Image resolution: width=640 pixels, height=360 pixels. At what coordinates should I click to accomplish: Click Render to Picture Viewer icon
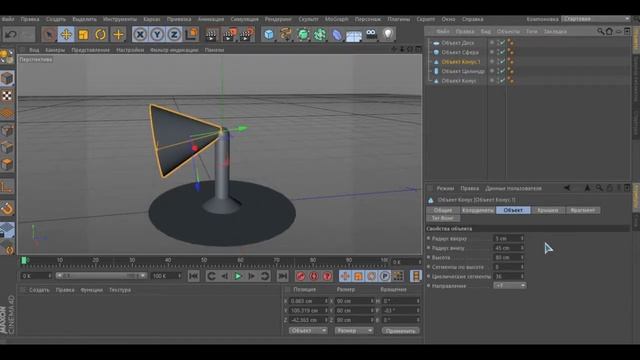229,35
